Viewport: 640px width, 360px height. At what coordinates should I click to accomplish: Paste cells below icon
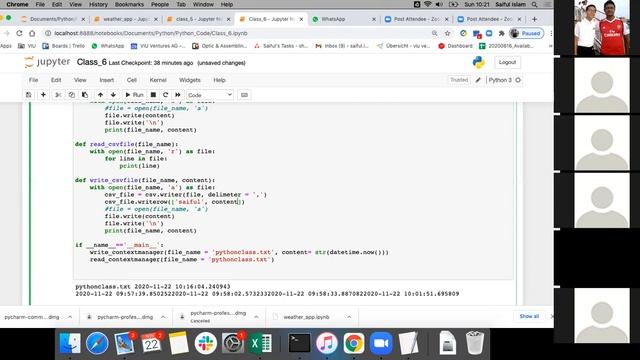pos(85,95)
